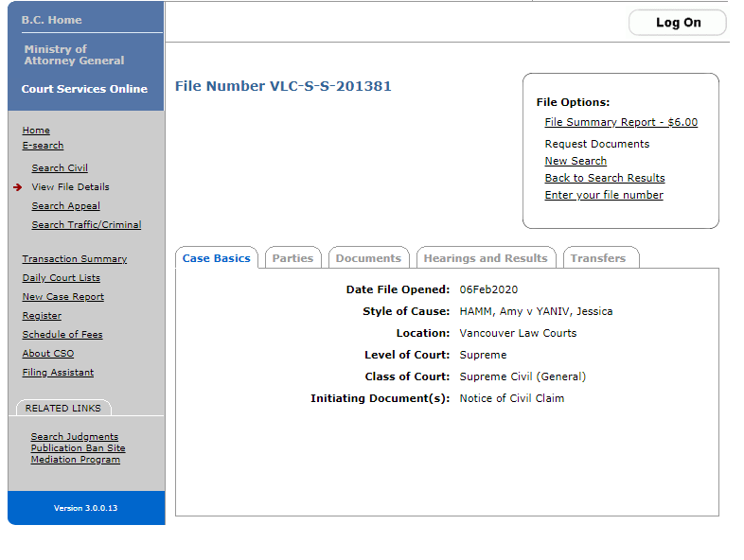Viewport: 744px width, 560px height.
Task: Select View File Details entry
Action: pos(70,187)
